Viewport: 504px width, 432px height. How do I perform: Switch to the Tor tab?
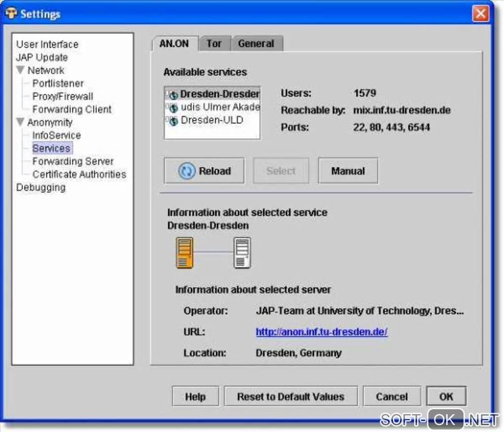214,43
